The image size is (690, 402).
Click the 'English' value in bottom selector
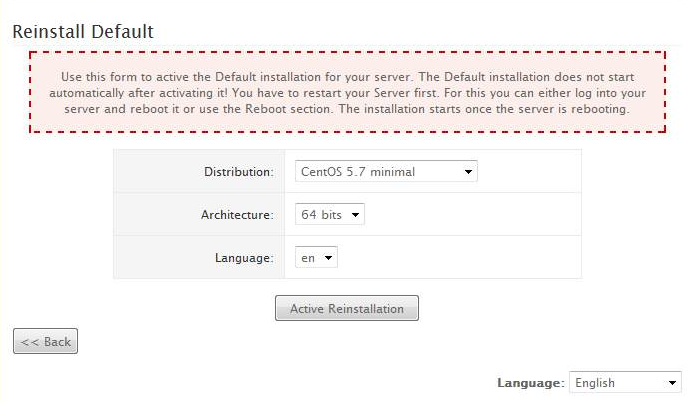coord(595,383)
